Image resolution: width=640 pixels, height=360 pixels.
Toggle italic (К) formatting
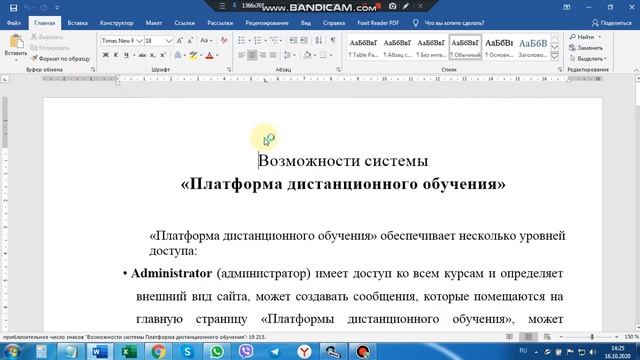tap(116, 55)
